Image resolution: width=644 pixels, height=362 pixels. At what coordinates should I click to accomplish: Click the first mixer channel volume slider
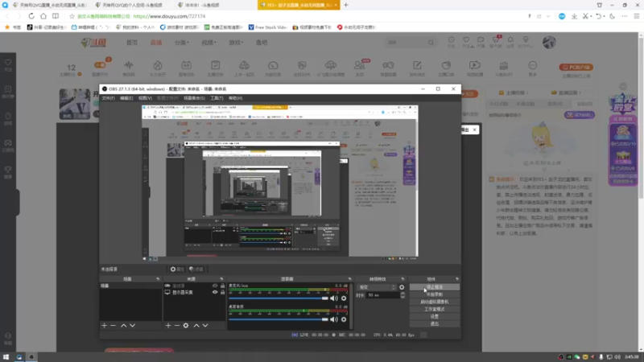[x=279, y=298]
